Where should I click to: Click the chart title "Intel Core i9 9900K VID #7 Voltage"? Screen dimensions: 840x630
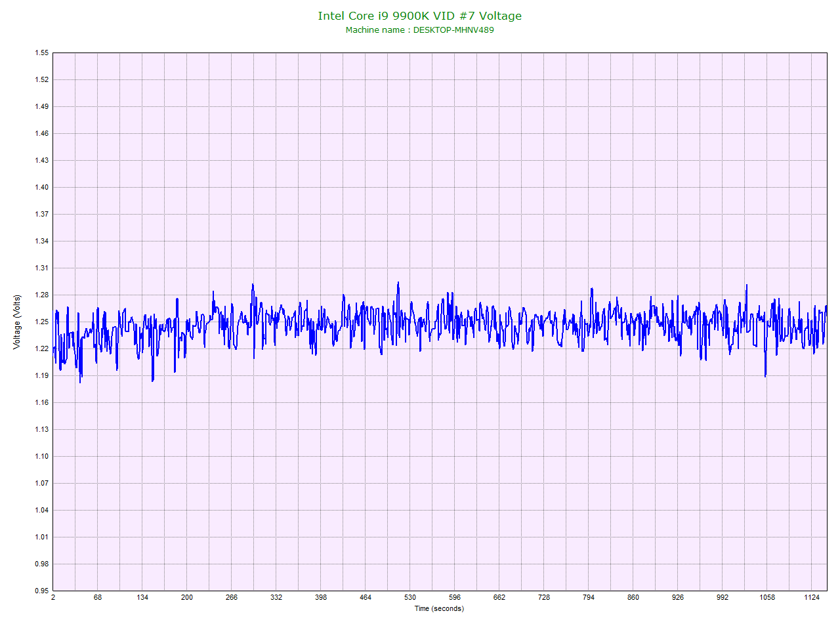(420, 16)
